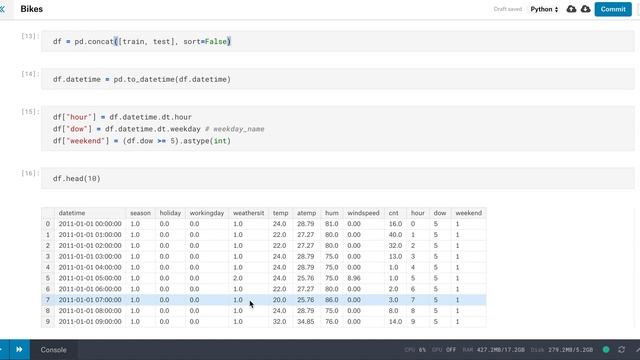The width and height of the screenshot is (640, 360).
Task: Open the Python language dropdown
Action: (544, 9)
